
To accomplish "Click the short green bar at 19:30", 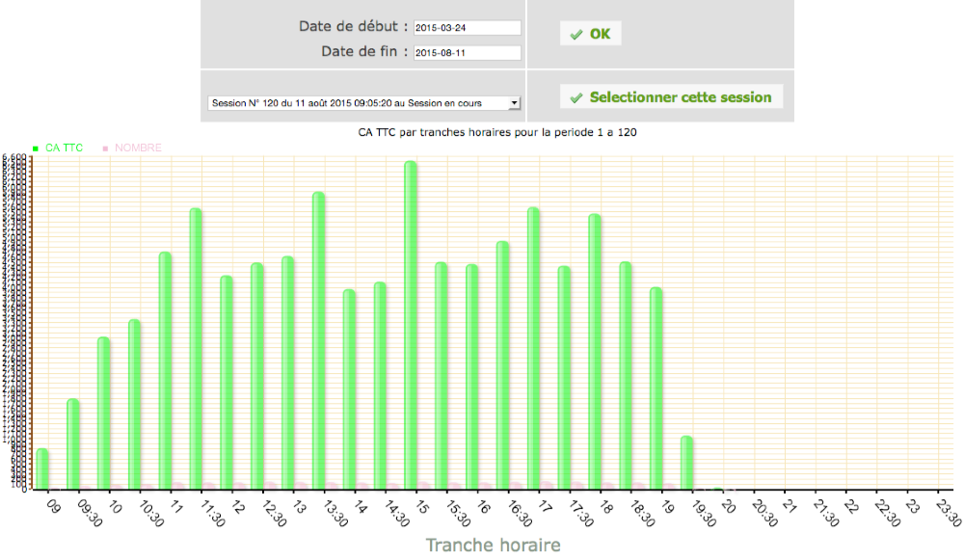I will coord(686,464).
